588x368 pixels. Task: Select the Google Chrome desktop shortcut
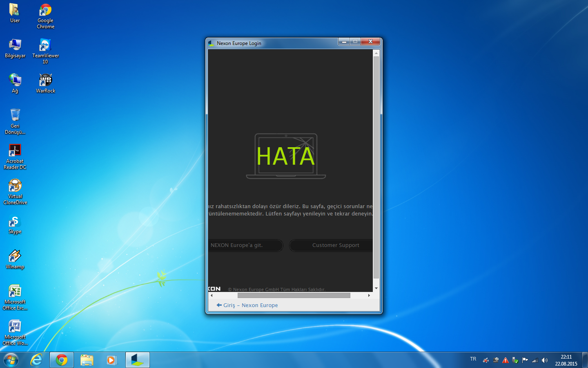pos(45,16)
